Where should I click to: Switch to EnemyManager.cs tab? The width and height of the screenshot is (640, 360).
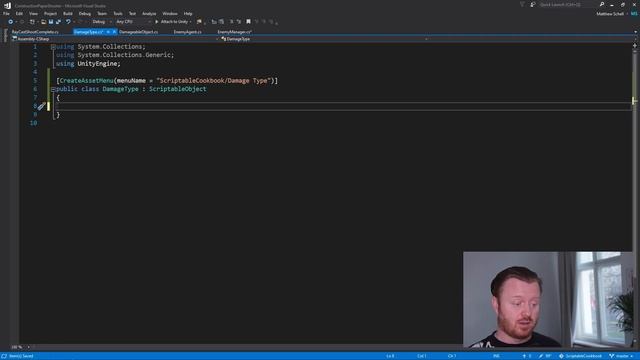coord(234,32)
